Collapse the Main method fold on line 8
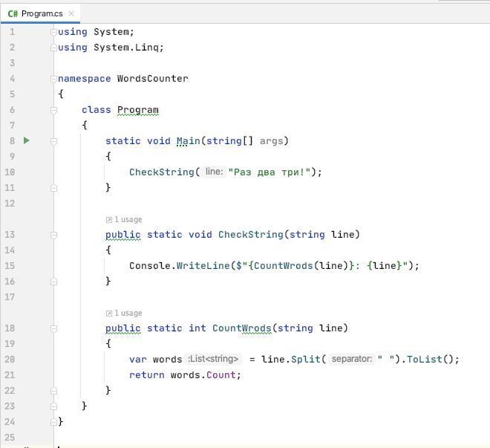 coord(53,141)
